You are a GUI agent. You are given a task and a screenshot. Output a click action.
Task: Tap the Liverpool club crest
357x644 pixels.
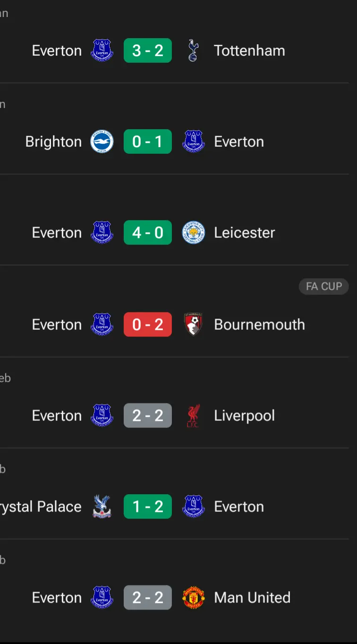tap(193, 416)
